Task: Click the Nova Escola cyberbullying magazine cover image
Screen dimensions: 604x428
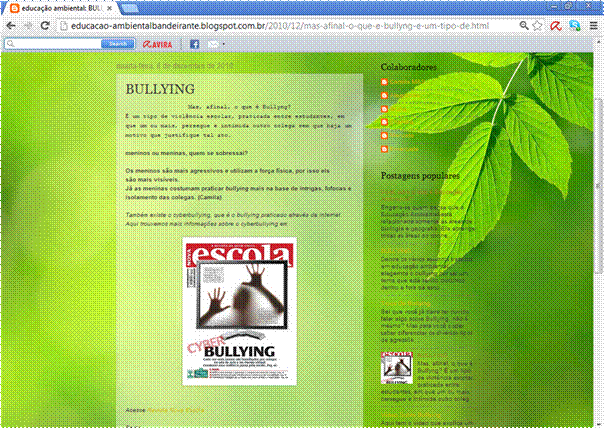Action: (x=239, y=311)
